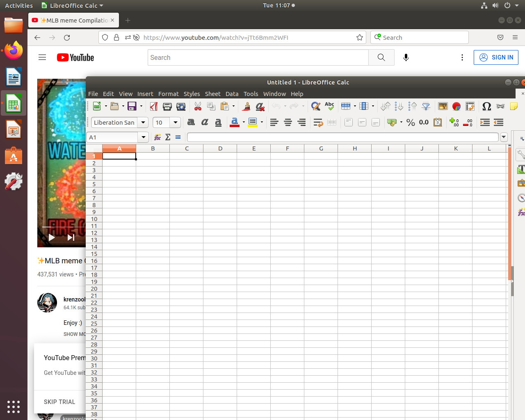Toggle Italic text formatting
The height and width of the screenshot is (420, 525).
(x=205, y=122)
